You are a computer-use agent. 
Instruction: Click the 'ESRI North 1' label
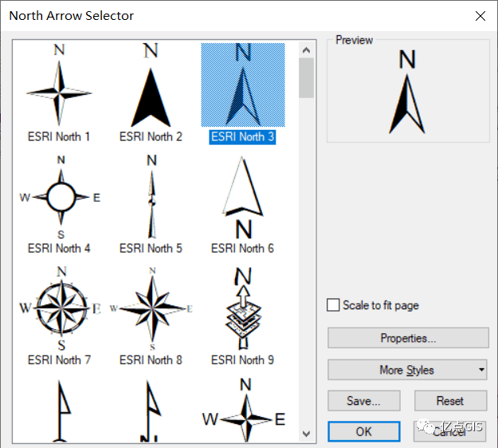click(x=59, y=137)
